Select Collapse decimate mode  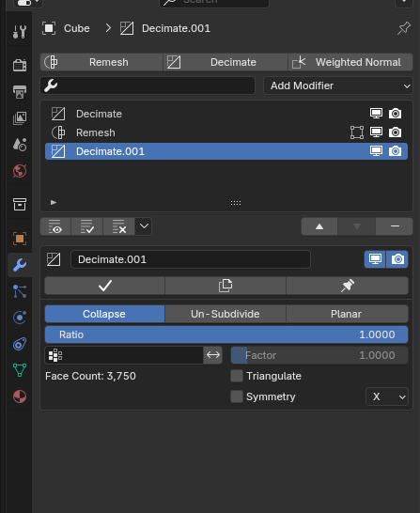tap(104, 314)
